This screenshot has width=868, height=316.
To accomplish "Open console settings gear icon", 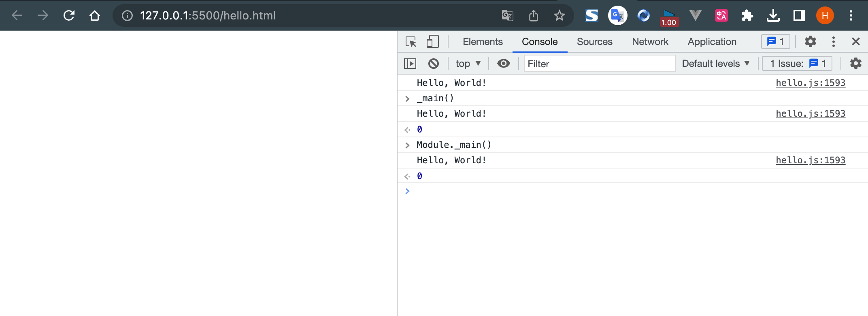I will [x=855, y=64].
